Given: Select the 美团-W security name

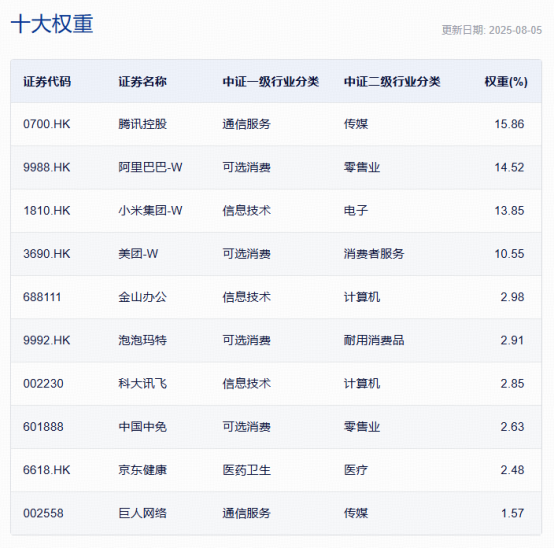Looking at the screenshot, I should point(138,254).
